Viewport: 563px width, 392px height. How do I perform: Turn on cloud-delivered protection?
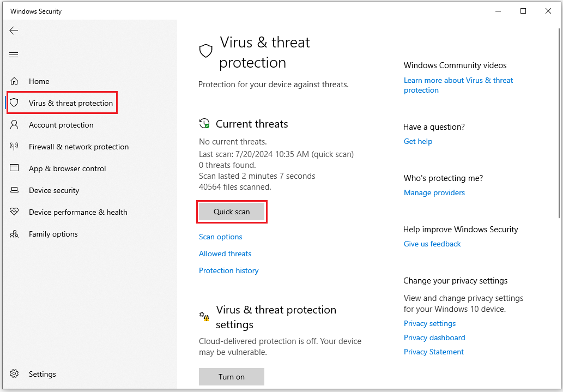pyautogui.click(x=232, y=377)
